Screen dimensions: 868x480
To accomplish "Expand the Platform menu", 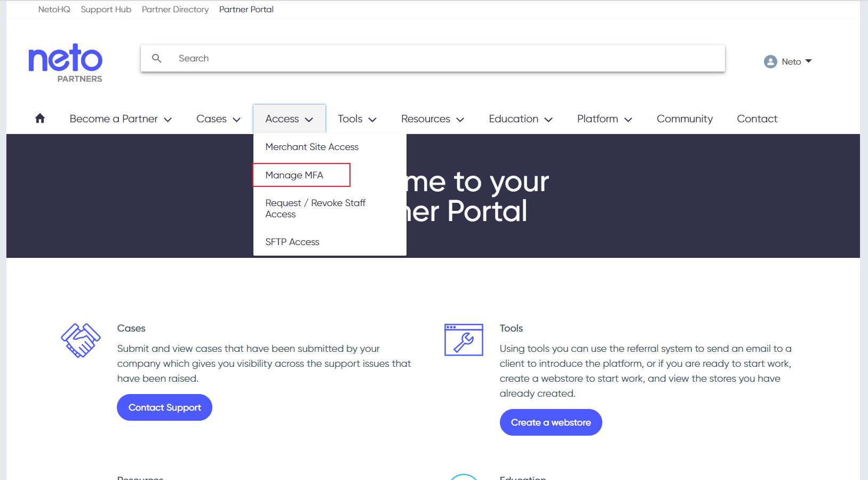I will coord(604,119).
